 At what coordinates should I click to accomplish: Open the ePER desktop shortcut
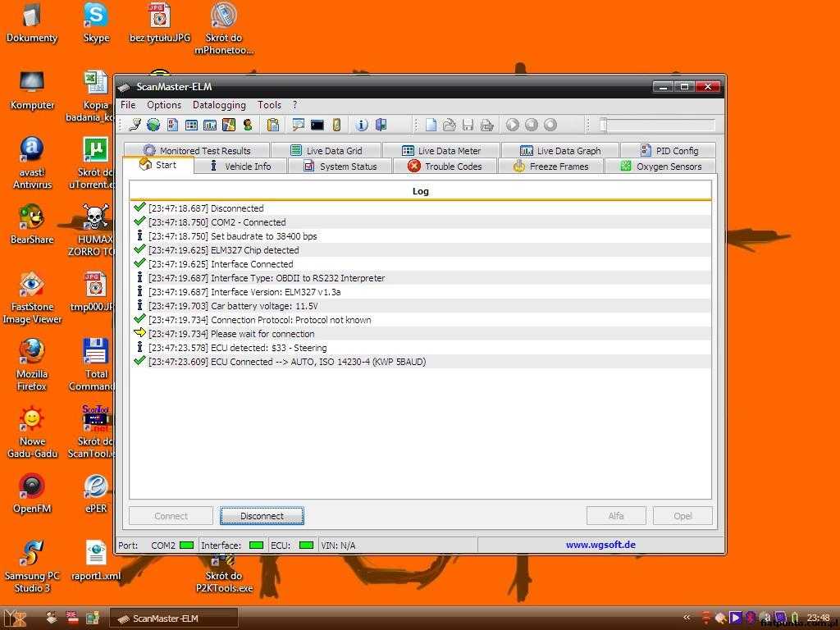[97, 493]
